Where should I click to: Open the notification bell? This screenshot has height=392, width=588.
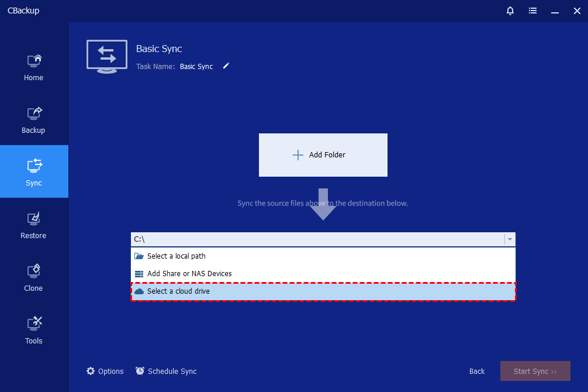pyautogui.click(x=510, y=11)
